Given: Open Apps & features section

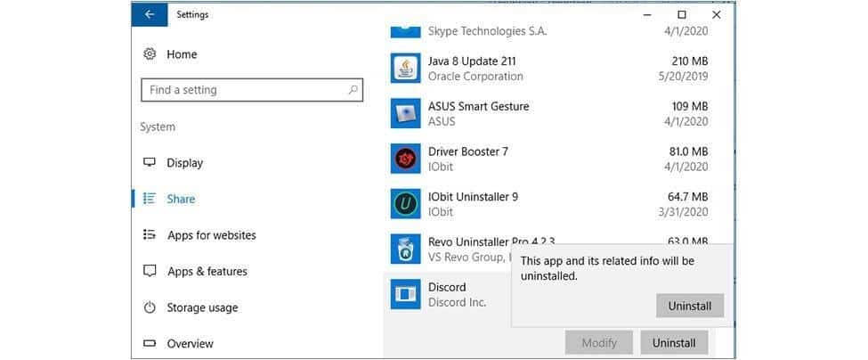Looking at the screenshot, I should [x=207, y=272].
